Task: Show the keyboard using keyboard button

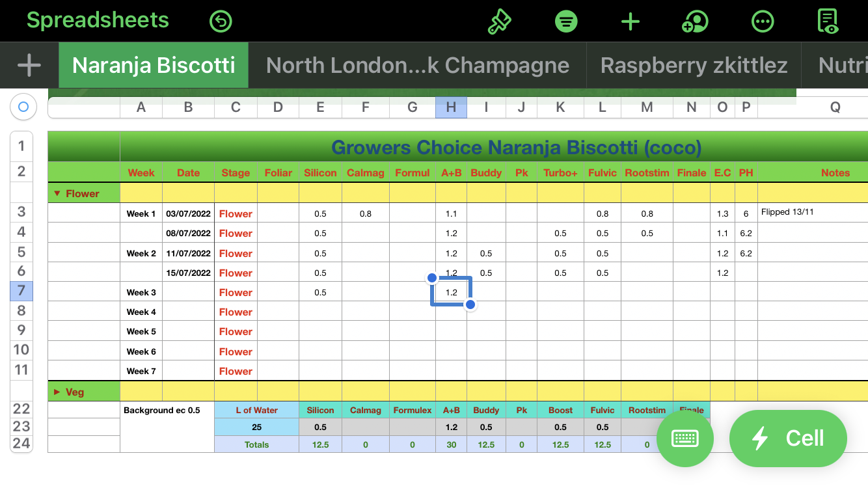Action: tap(685, 439)
